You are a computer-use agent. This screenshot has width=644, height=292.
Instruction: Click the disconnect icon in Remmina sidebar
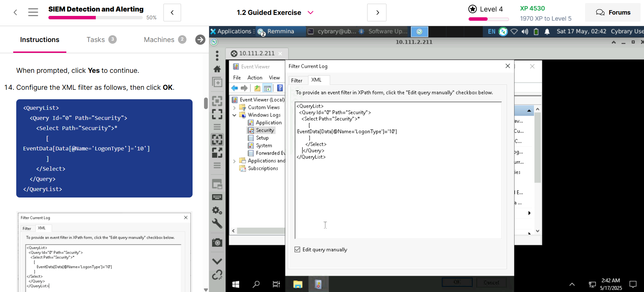pyautogui.click(x=217, y=275)
